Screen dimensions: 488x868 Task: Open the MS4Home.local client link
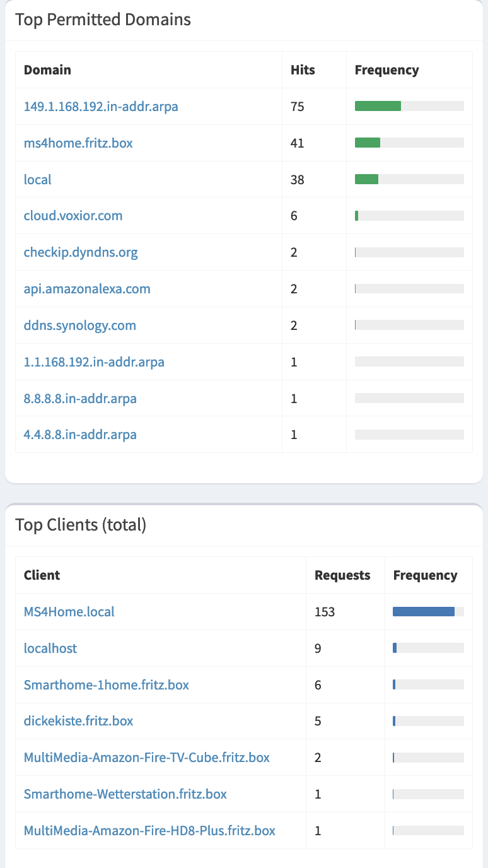click(x=69, y=612)
